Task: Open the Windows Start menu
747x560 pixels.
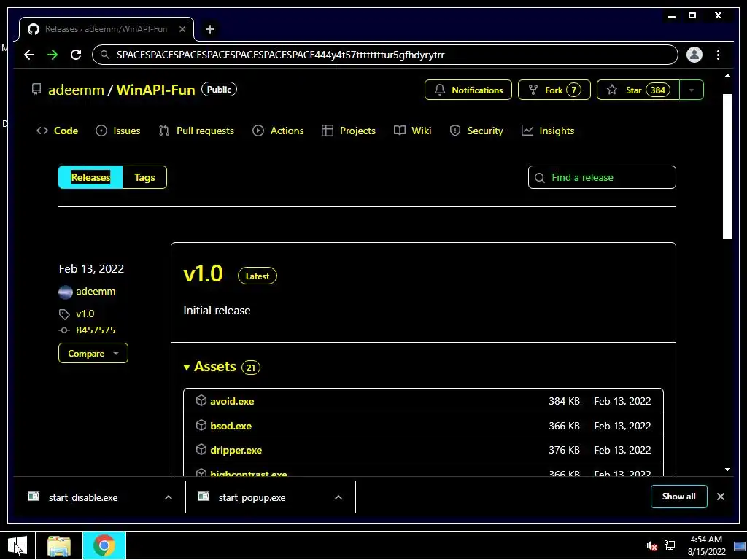Action: pyautogui.click(x=18, y=545)
